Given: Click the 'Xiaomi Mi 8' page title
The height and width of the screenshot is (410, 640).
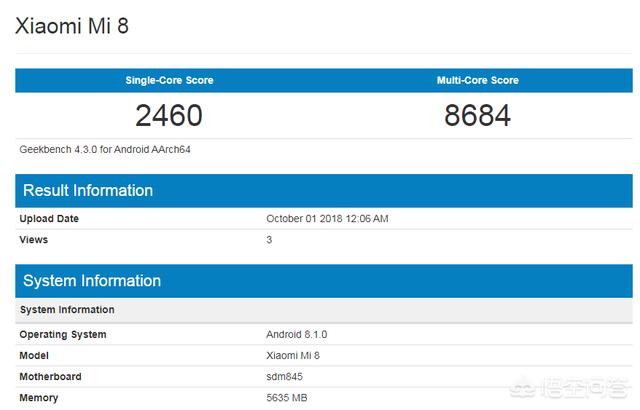Looking at the screenshot, I should tap(72, 26).
